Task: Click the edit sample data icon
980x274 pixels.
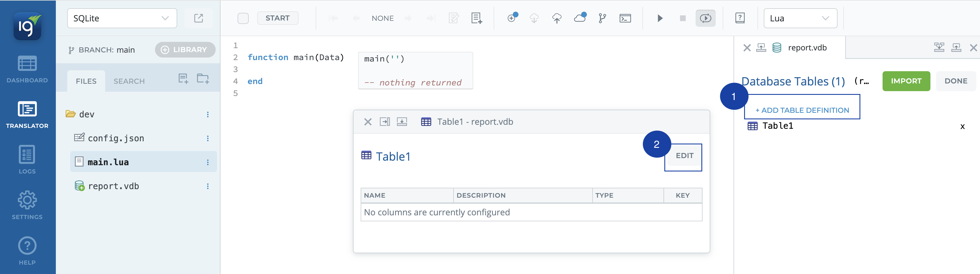Action: click(454, 18)
